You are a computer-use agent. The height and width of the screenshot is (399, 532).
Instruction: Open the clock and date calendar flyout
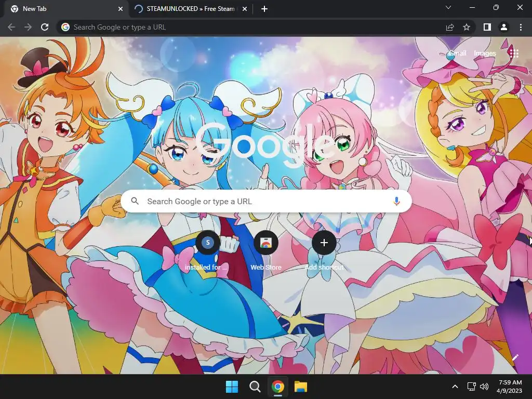coord(509,387)
